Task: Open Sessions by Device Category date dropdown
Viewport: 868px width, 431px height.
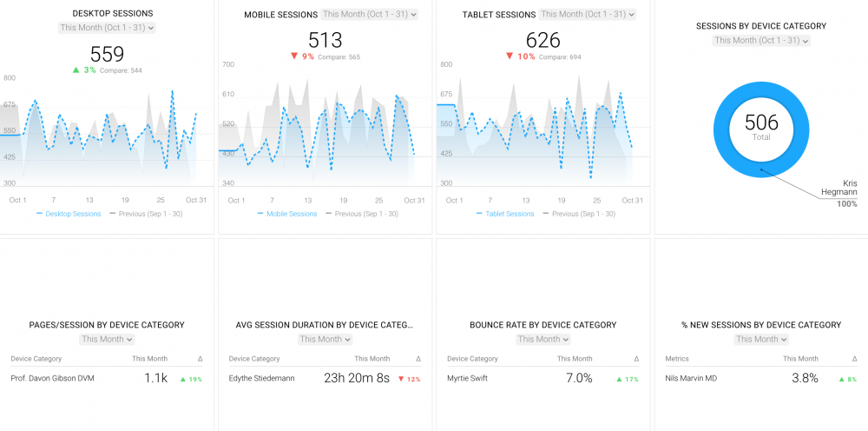Action: click(761, 41)
